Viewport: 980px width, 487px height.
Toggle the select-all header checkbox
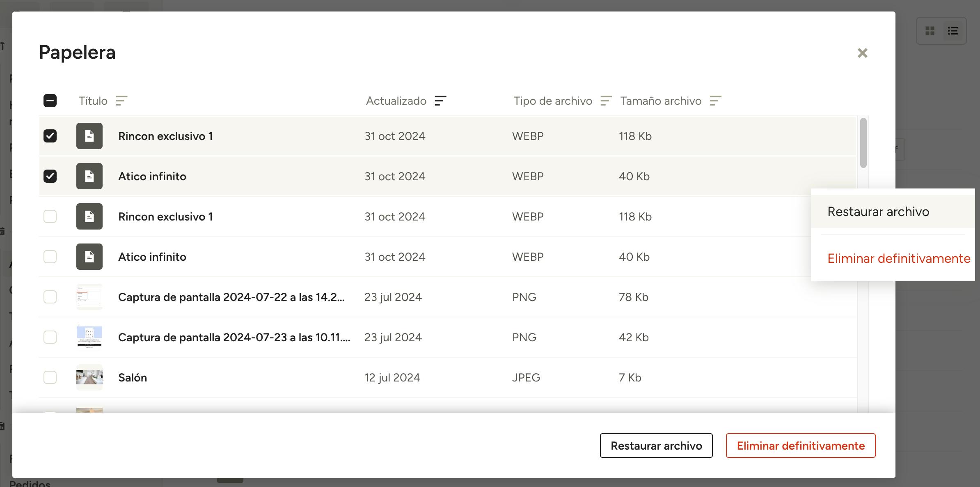[x=50, y=101]
